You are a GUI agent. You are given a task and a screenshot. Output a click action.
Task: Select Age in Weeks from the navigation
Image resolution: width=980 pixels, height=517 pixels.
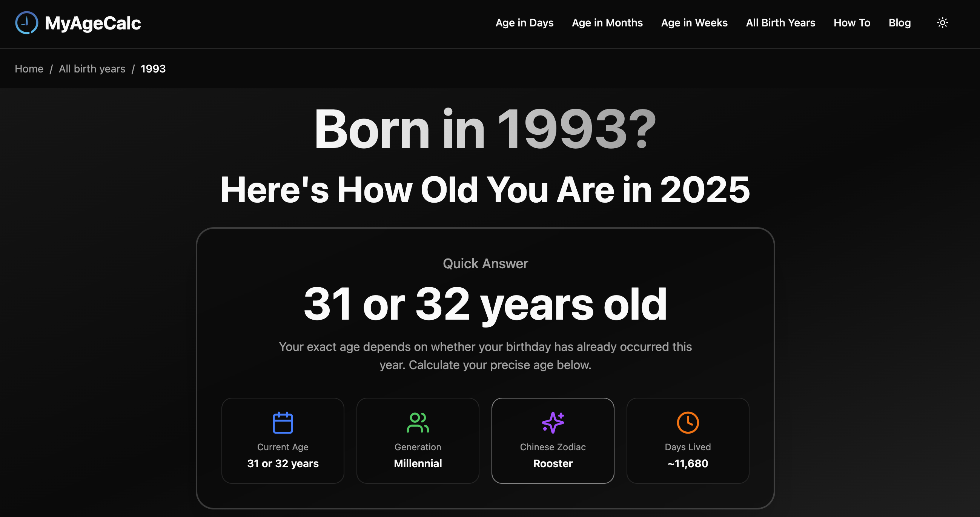[694, 23]
